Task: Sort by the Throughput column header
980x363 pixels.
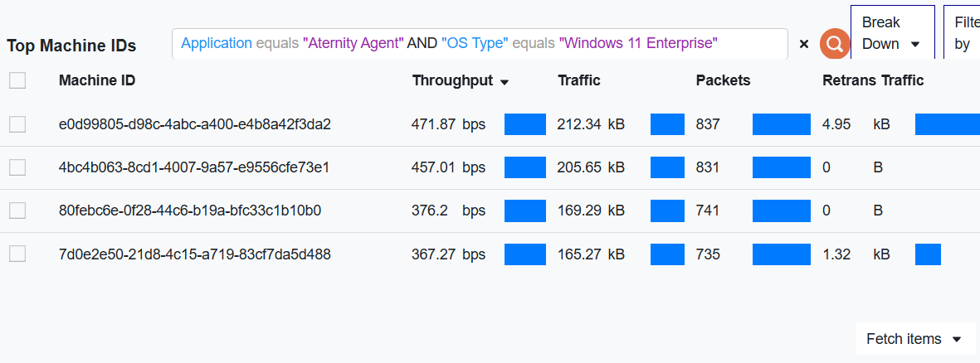Action: [452, 80]
